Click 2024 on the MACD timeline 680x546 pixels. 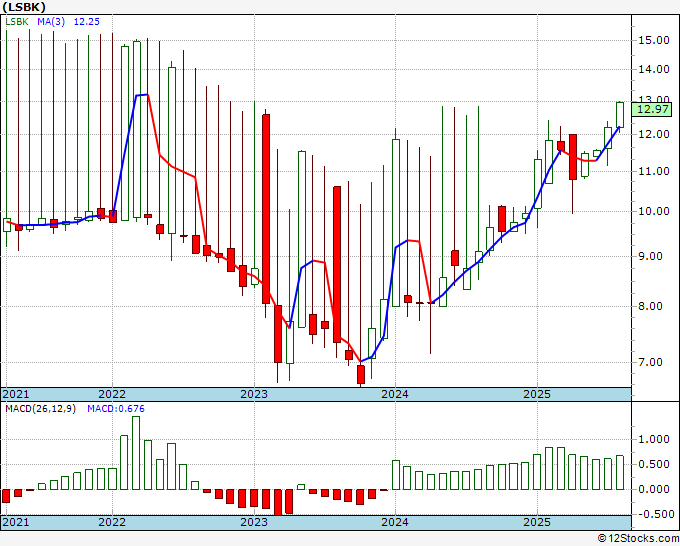[395, 522]
